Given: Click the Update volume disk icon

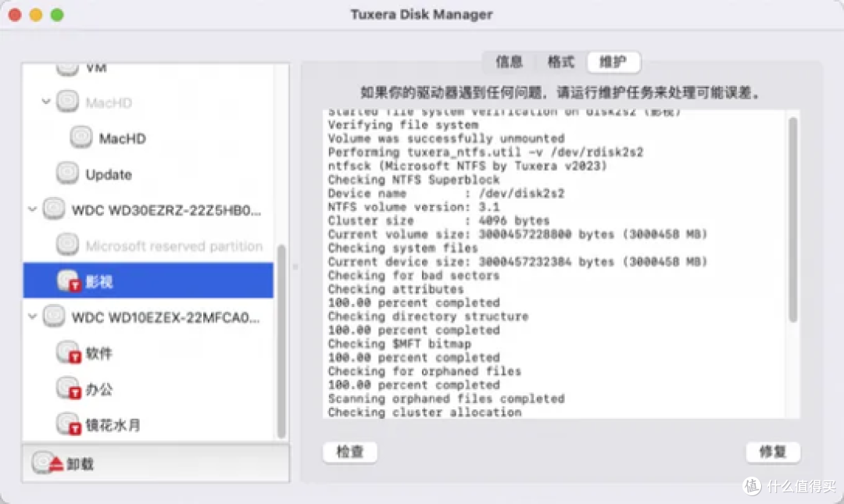Looking at the screenshot, I should (67, 173).
